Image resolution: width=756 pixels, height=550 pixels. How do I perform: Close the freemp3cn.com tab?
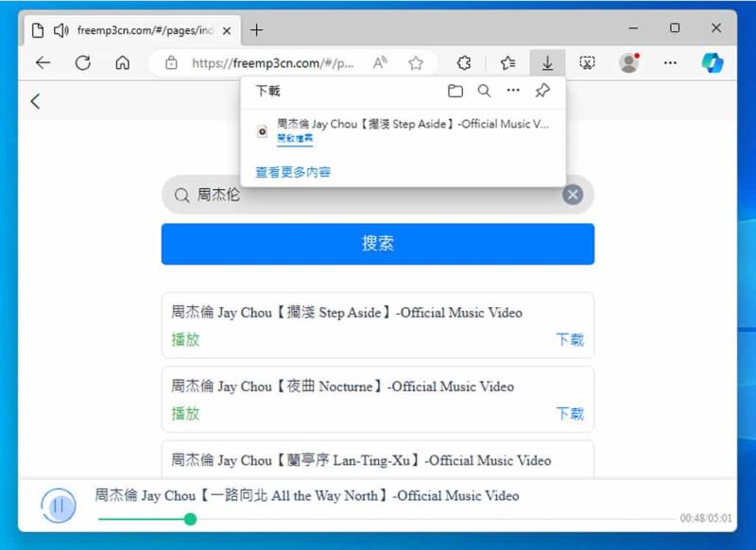click(227, 31)
